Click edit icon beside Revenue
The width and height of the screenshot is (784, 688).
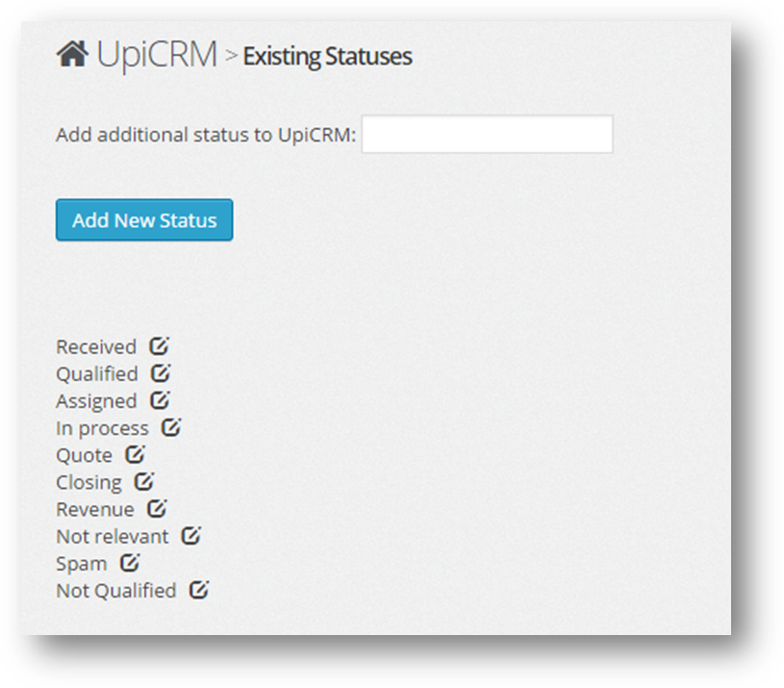pos(157,508)
